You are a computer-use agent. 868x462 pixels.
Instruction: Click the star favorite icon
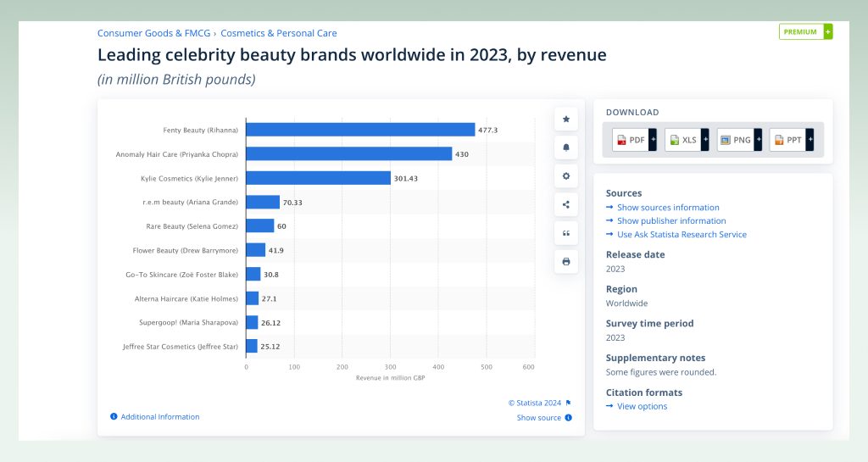pos(565,119)
